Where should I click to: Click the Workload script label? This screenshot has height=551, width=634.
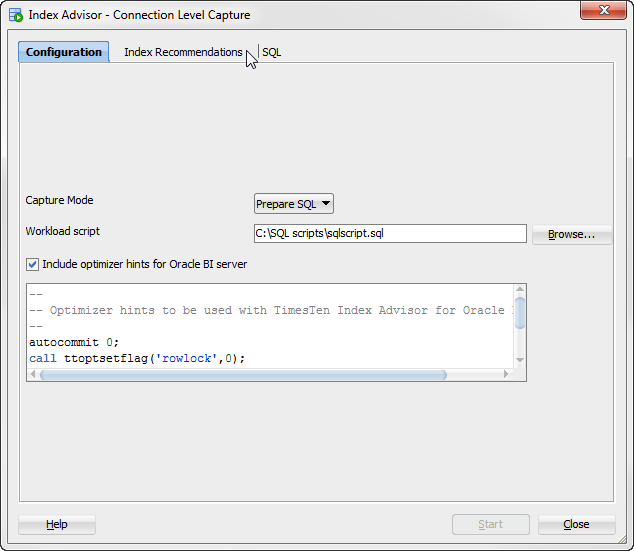[x=63, y=231]
